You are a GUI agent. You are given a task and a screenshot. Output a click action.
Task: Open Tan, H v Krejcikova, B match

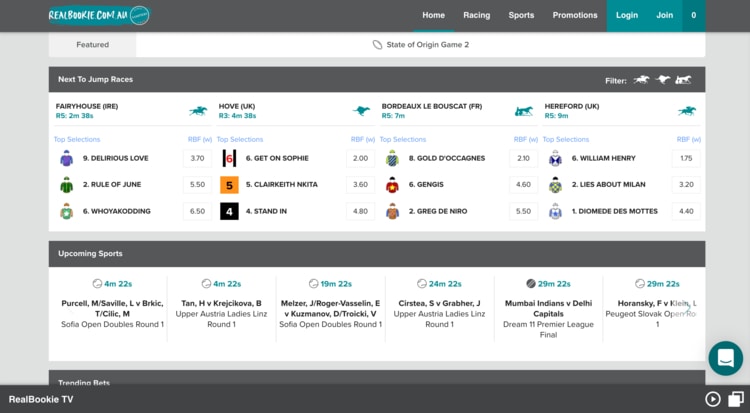point(221,309)
